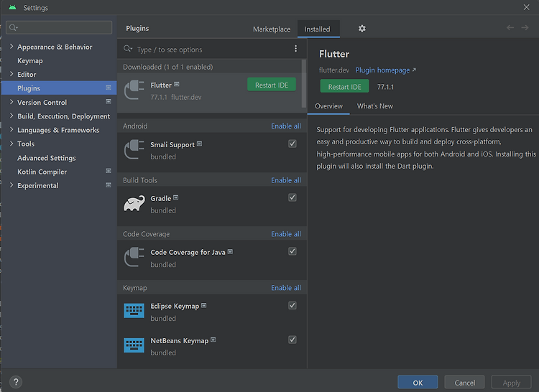The height and width of the screenshot is (392, 539).
Task: Click the Cancel button
Action: click(464, 382)
